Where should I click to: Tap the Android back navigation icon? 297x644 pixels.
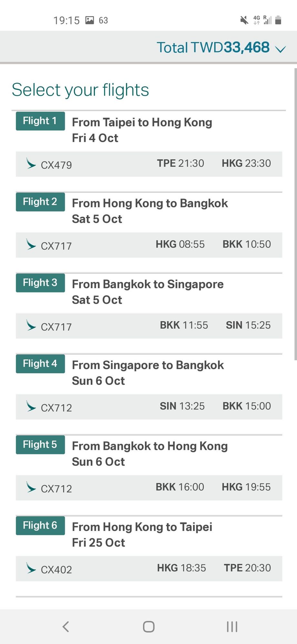66,627
